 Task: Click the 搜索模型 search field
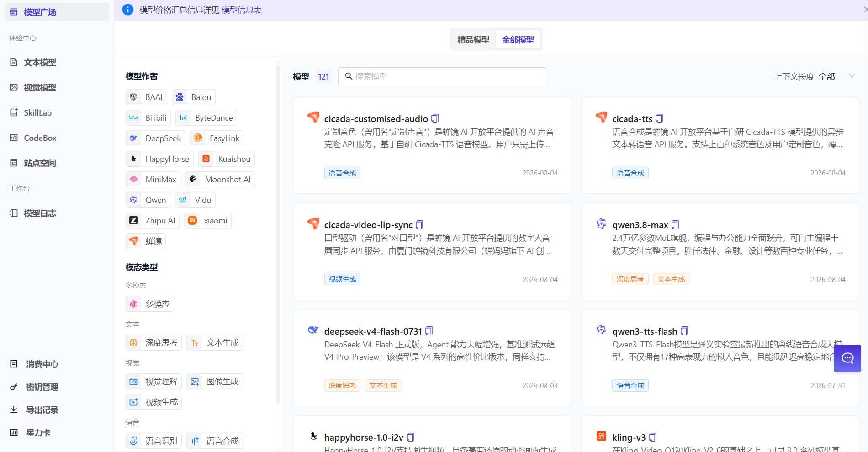point(442,76)
